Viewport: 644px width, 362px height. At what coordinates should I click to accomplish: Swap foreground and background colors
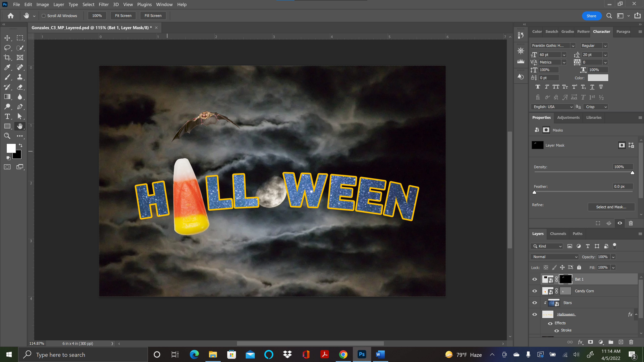20,145
